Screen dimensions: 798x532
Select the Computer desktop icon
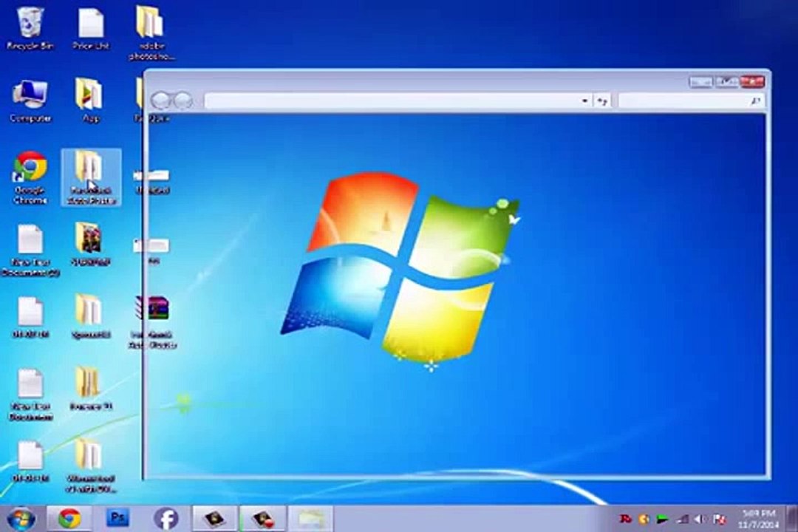coord(30,100)
